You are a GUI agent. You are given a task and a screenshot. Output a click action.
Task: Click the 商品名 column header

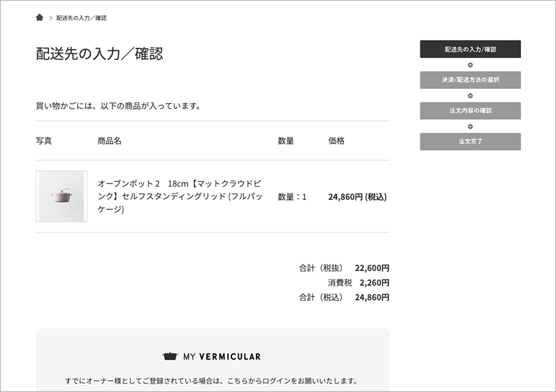point(110,141)
